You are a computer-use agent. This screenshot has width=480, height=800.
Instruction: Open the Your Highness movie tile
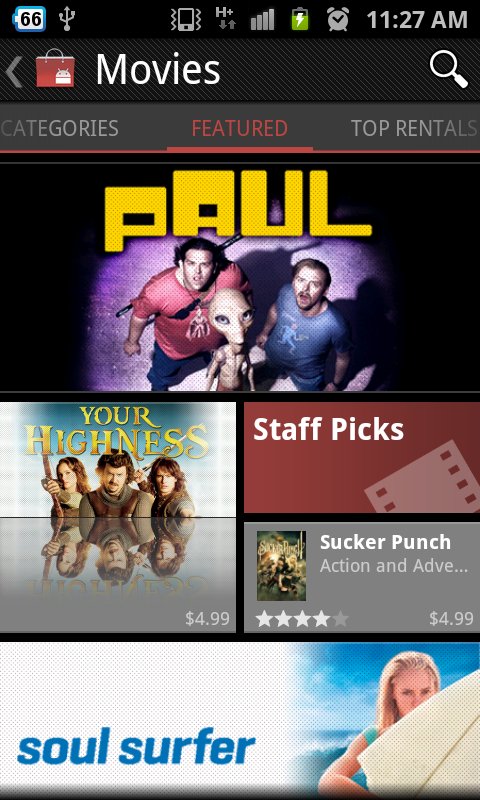click(x=118, y=517)
